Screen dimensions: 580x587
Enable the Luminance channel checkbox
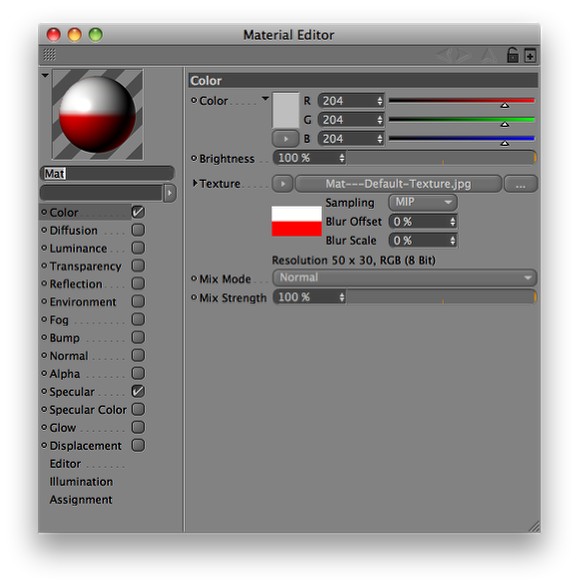pyautogui.click(x=138, y=248)
